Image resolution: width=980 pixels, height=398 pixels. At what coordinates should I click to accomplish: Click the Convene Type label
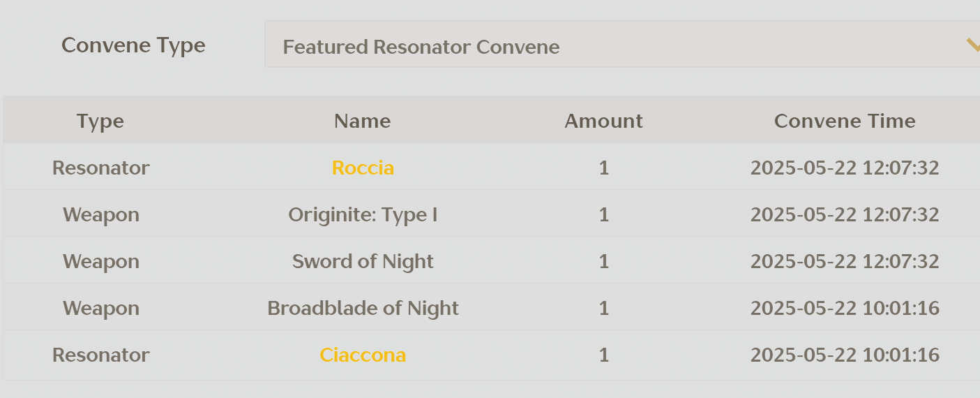coord(133,45)
